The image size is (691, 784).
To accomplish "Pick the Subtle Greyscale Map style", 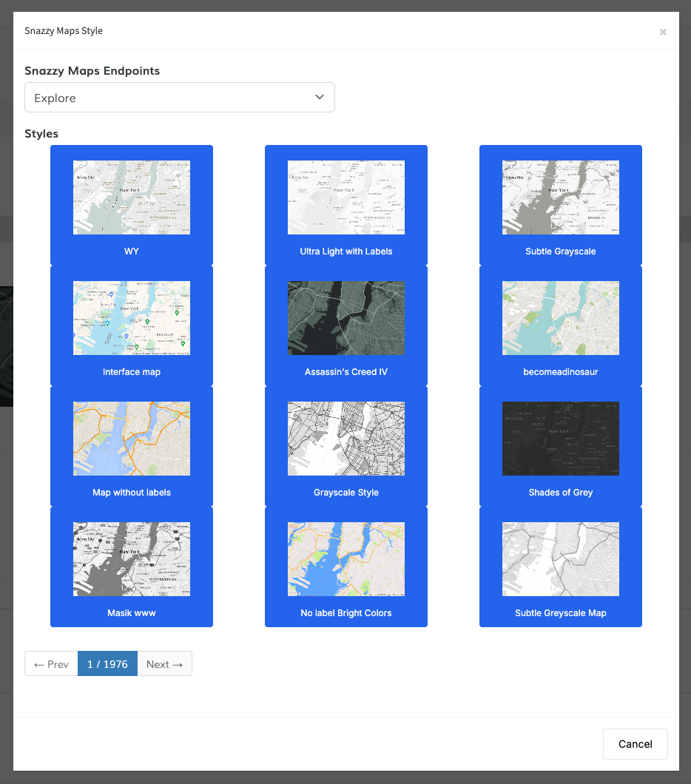I will pyautogui.click(x=561, y=559).
